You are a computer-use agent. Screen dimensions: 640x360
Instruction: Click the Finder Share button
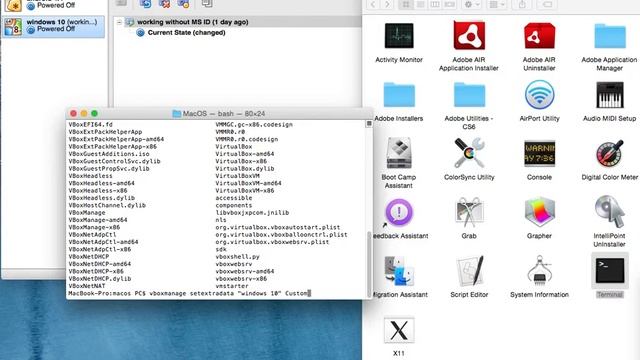(522, 4)
